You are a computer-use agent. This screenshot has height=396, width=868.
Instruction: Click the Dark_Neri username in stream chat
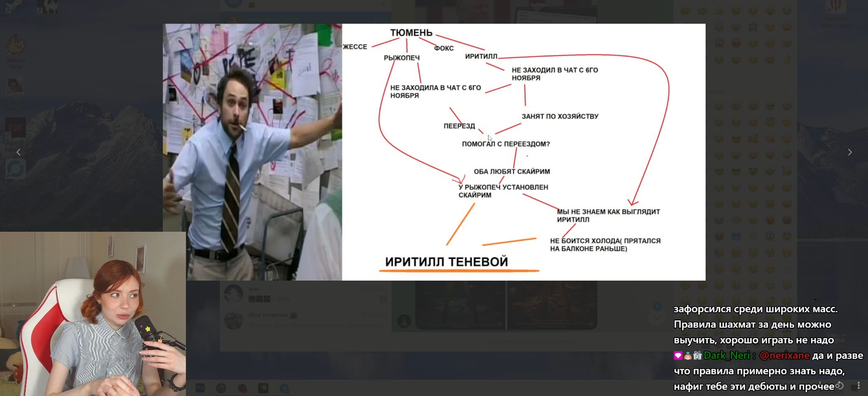coord(726,356)
